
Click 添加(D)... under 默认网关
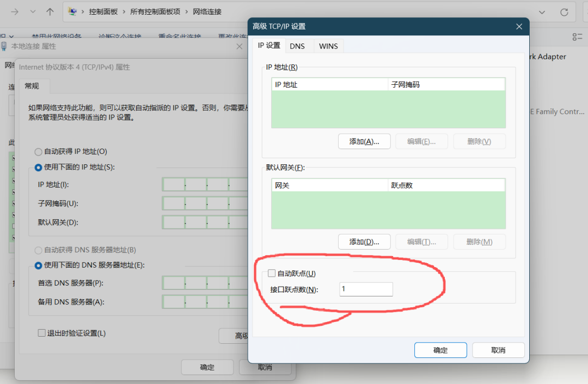point(364,242)
